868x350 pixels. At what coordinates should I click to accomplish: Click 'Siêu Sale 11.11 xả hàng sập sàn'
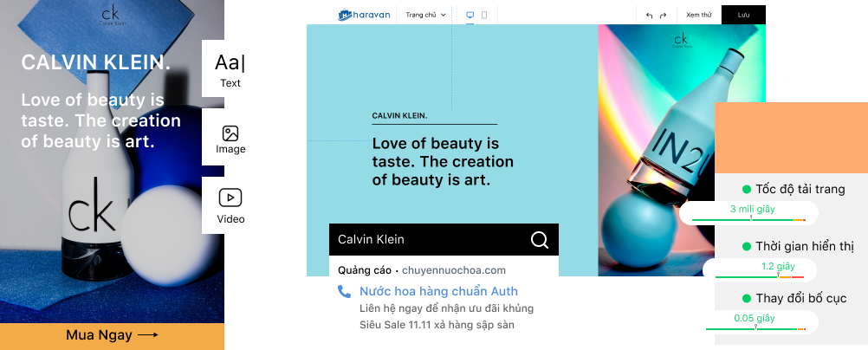point(437,325)
